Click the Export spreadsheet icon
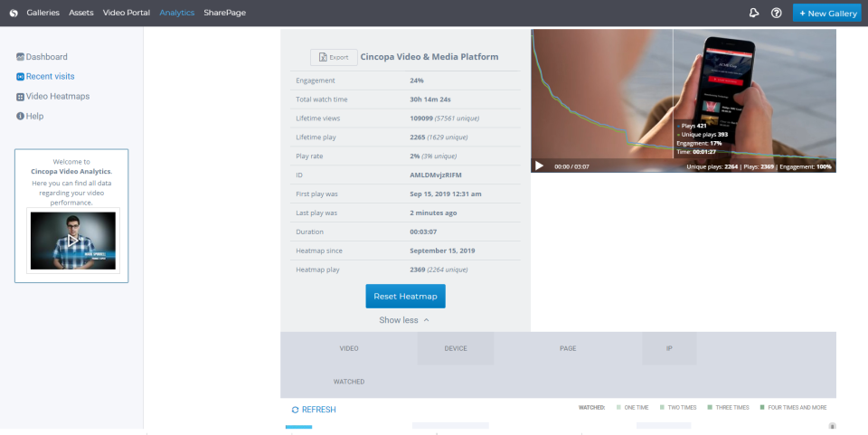Image resolution: width=868 pixels, height=435 pixels. [x=323, y=57]
